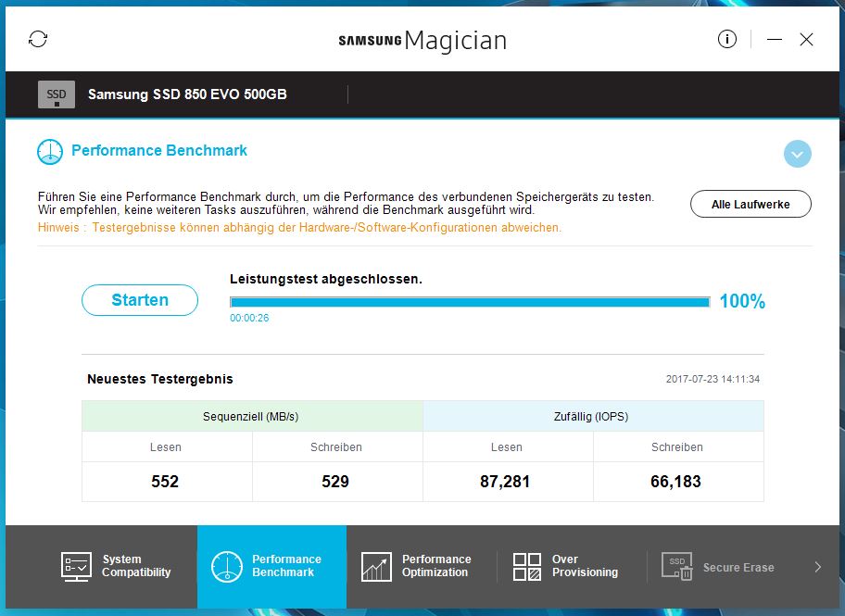Minimize the Samsung Magician window
The image size is (845, 616).
(775, 39)
